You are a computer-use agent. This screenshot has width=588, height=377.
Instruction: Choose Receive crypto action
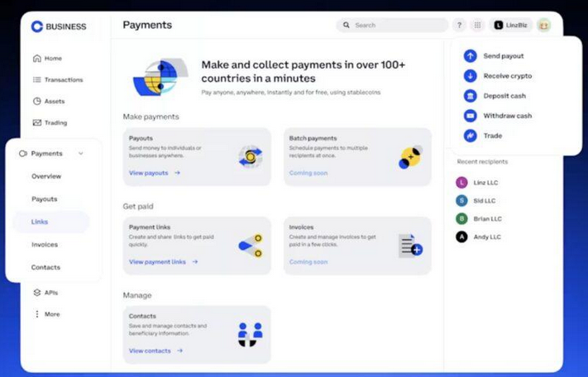point(508,76)
